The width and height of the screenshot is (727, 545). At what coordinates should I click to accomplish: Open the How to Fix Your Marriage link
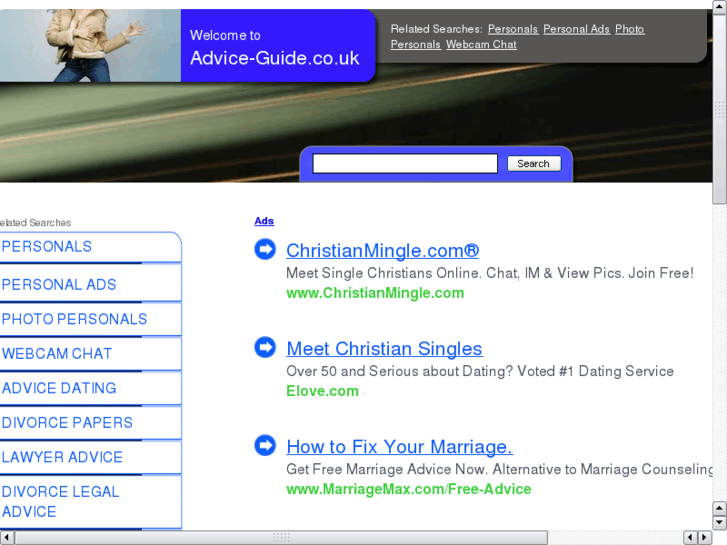[x=399, y=447]
